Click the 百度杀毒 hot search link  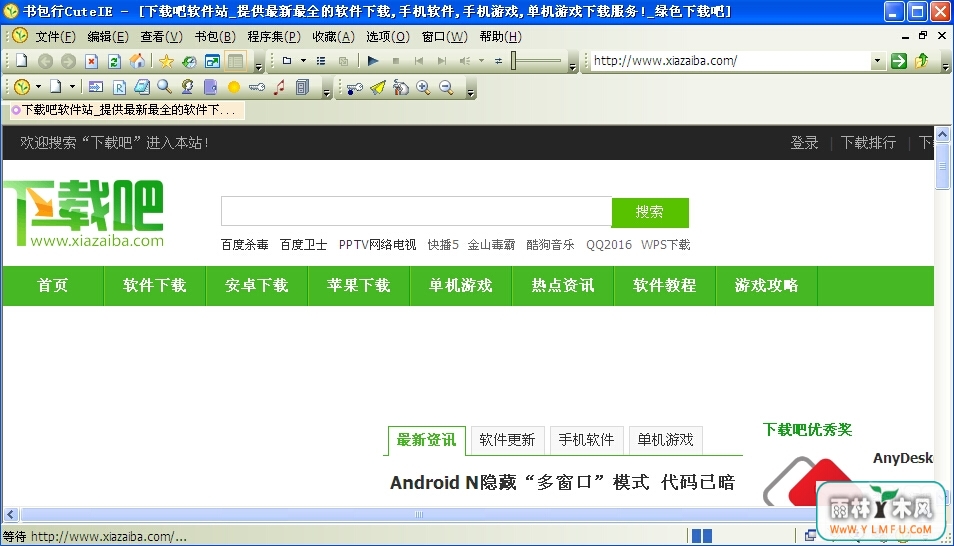click(x=245, y=245)
